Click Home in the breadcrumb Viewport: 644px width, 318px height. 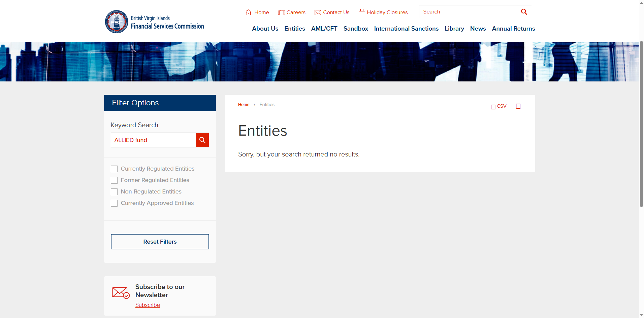coord(244,105)
